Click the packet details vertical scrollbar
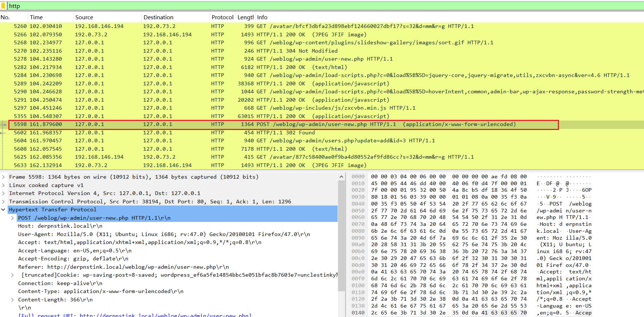 (341, 236)
